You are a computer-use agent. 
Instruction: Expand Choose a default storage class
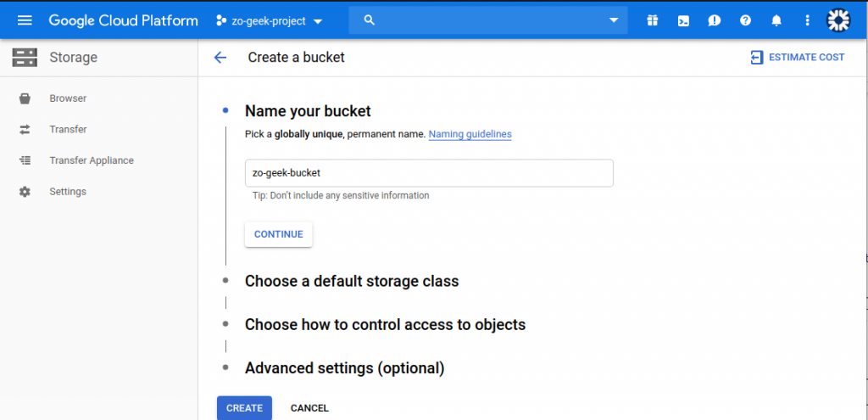tap(352, 281)
